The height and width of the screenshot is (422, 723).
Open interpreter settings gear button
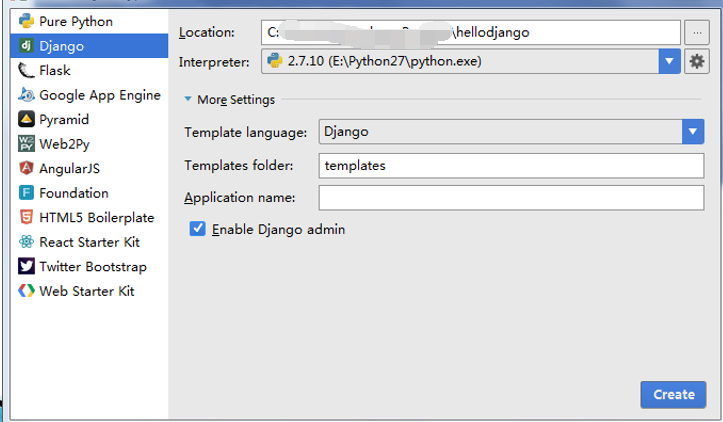tap(697, 61)
